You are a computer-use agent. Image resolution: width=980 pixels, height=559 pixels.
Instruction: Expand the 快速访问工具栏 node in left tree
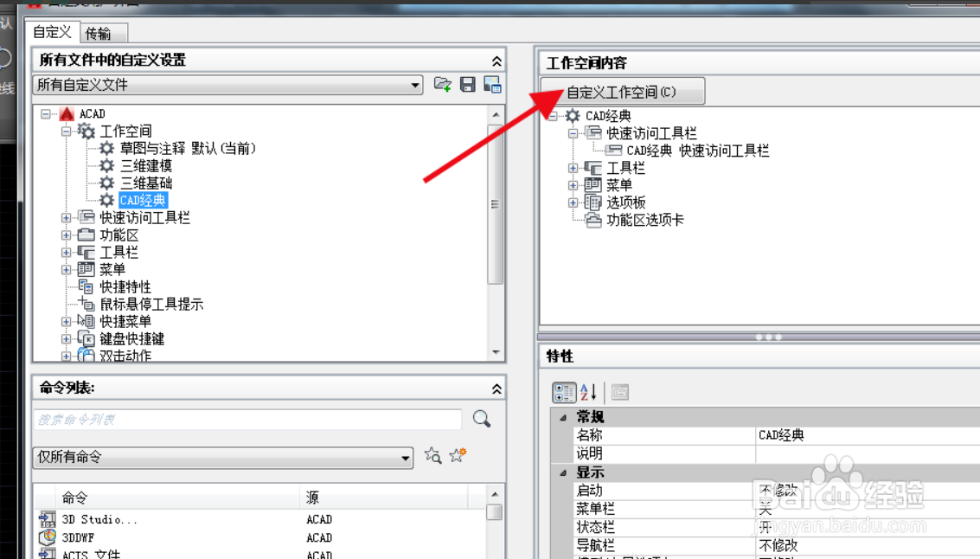[x=66, y=217]
